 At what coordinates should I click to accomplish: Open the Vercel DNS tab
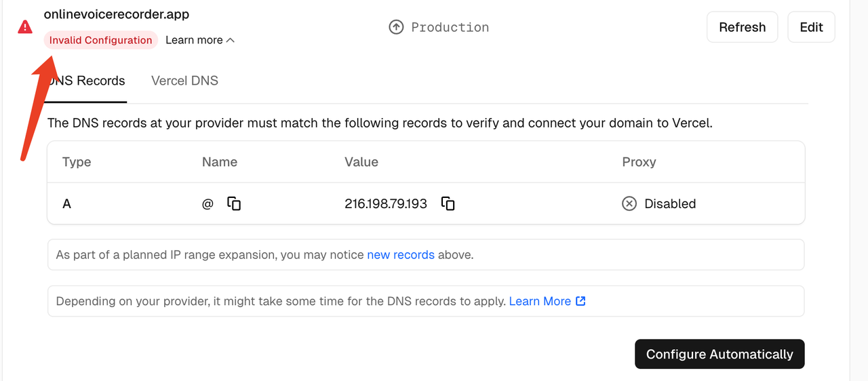(x=184, y=81)
